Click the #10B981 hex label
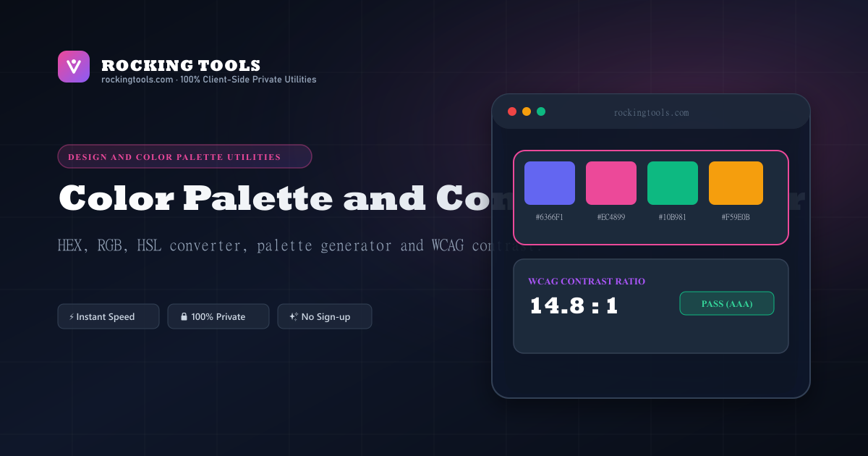 pos(673,217)
